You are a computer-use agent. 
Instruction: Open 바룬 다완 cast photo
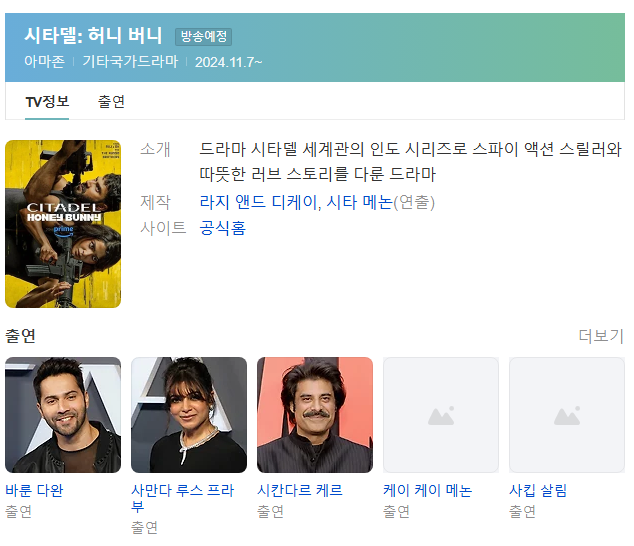point(63,415)
